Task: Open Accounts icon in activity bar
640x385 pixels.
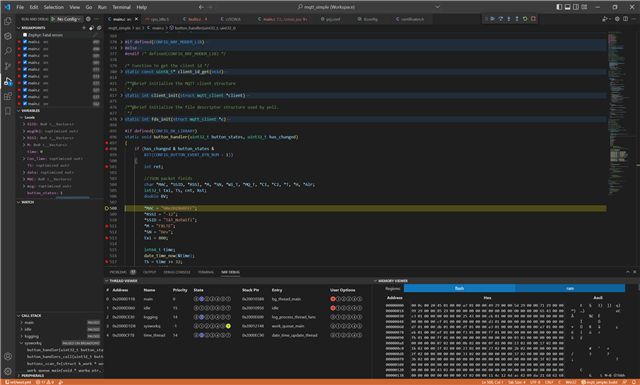Action: click(x=8, y=356)
